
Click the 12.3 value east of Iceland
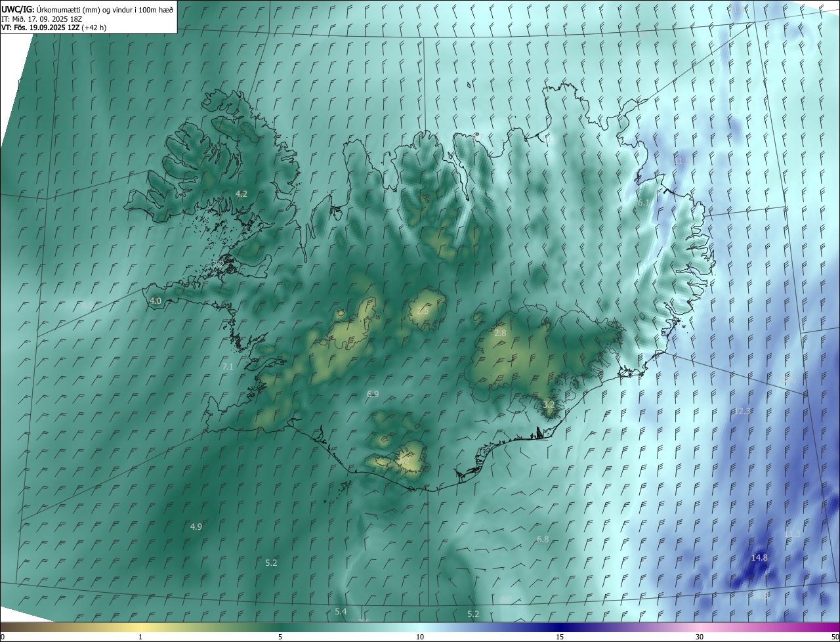[742, 411]
